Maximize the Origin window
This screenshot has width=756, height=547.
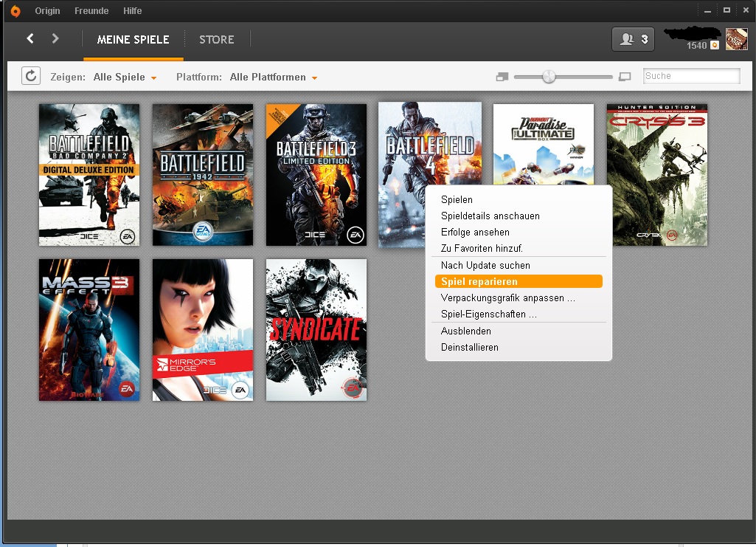[x=726, y=10]
